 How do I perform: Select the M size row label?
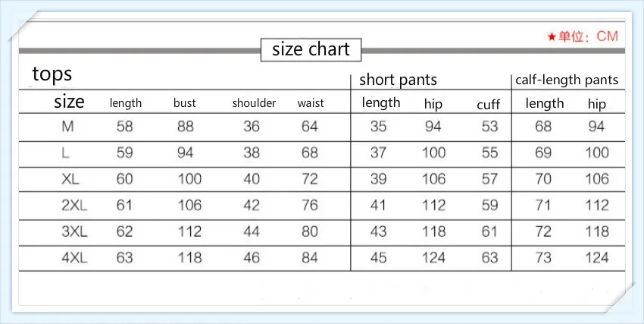pos(67,127)
